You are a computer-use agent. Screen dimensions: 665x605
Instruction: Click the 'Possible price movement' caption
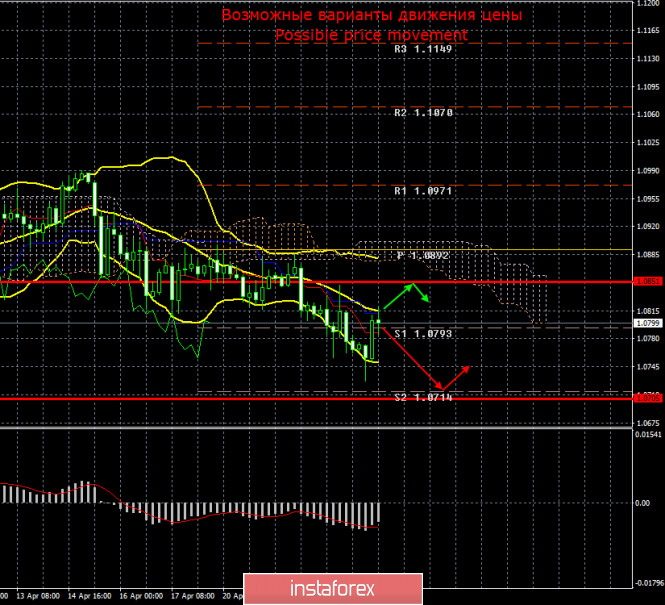click(x=372, y=35)
